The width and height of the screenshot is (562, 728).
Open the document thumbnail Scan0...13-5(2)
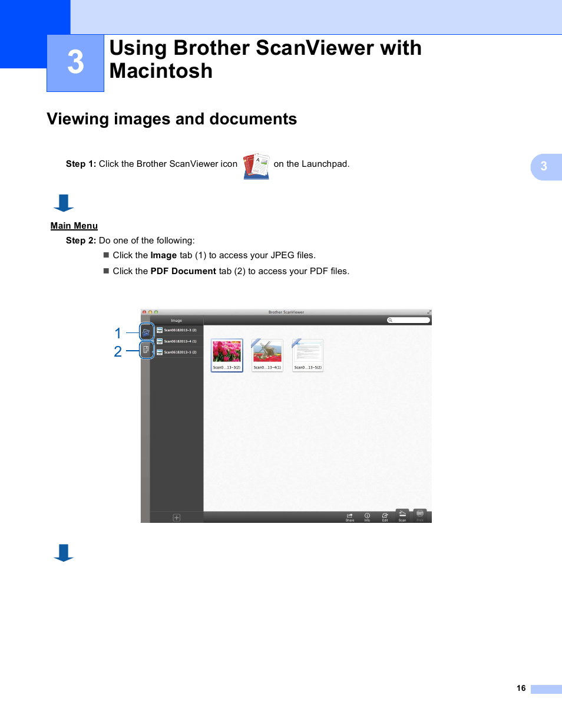tap(308, 355)
